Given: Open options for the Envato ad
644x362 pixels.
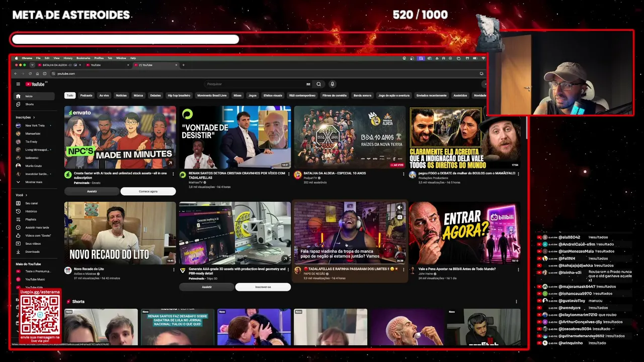Looking at the screenshot, I should (174, 174).
